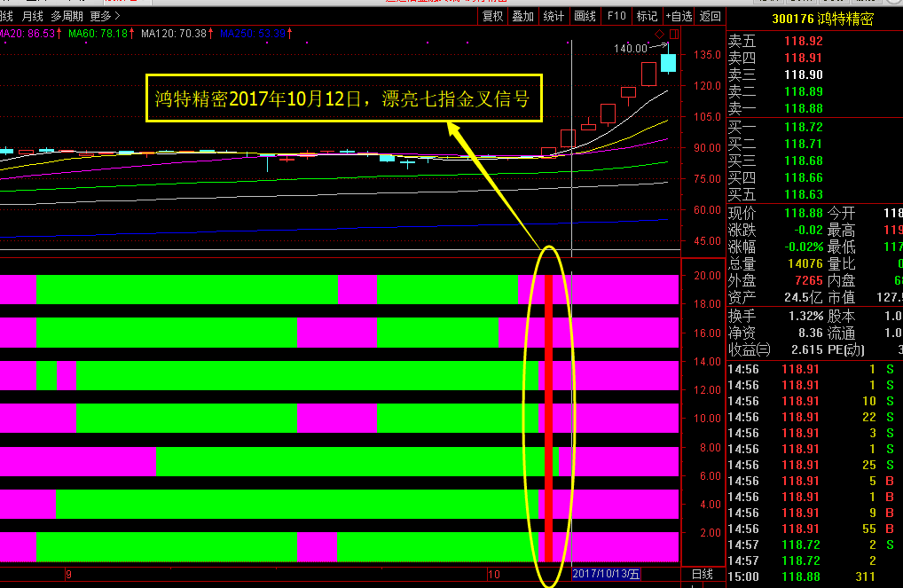
Task: Select the MA60: 78.18 indicator label
Action: click(x=101, y=34)
